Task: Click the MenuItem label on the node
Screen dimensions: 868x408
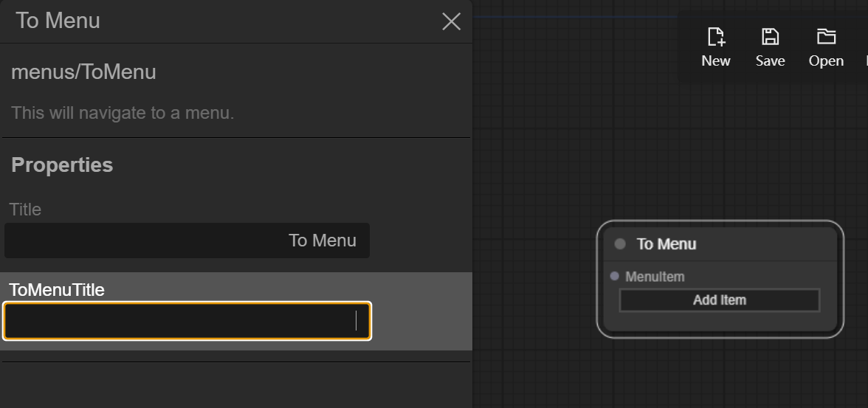Action: point(655,277)
